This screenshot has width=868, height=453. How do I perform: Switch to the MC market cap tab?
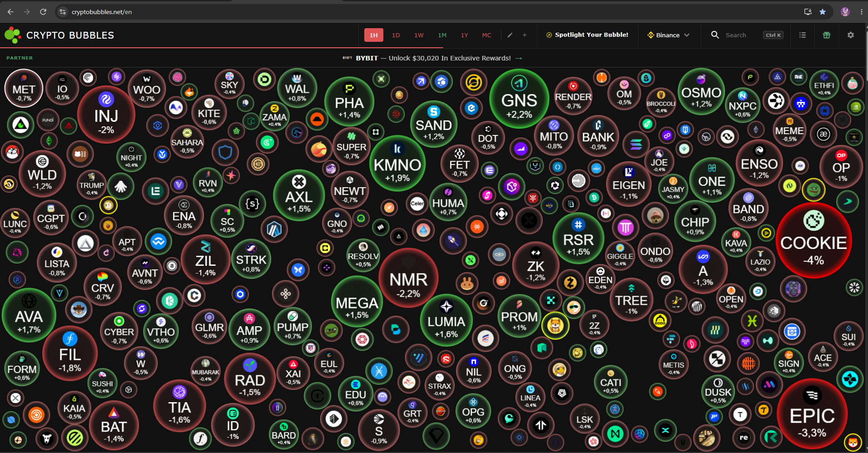(x=486, y=35)
